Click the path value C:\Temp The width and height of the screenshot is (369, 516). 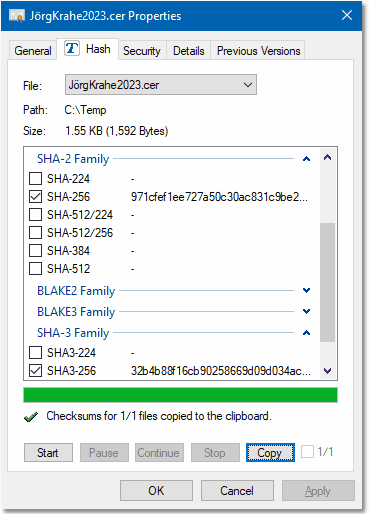pyautogui.click(x=85, y=110)
